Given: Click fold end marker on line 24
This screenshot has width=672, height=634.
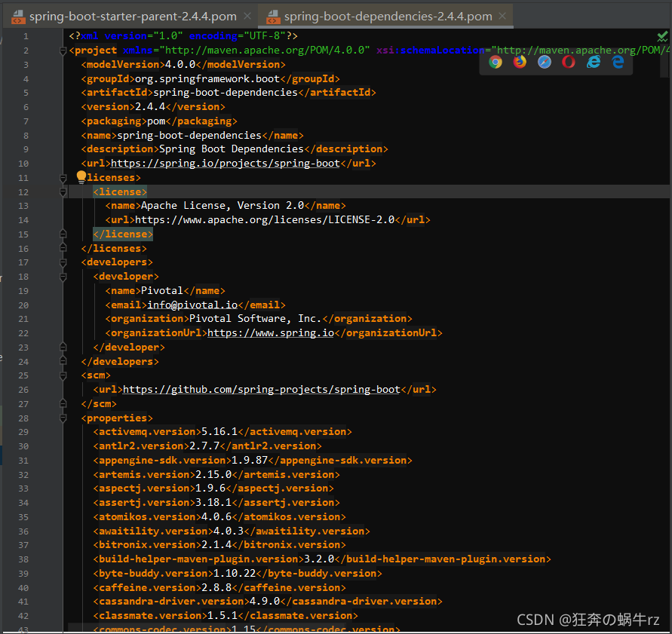Looking at the screenshot, I should [x=63, y=361].
